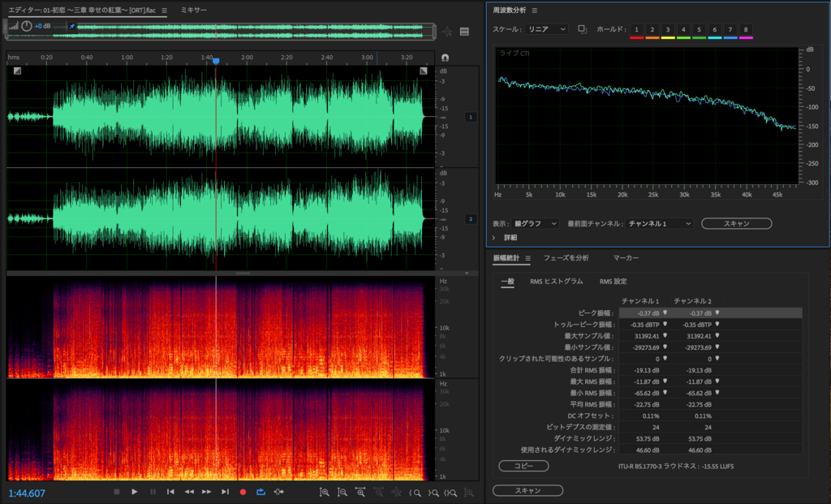Toggle the blue pin icon in HUD
Viewport: 831px width, 504px height.
pyautogui.click(x=72, y=26)
